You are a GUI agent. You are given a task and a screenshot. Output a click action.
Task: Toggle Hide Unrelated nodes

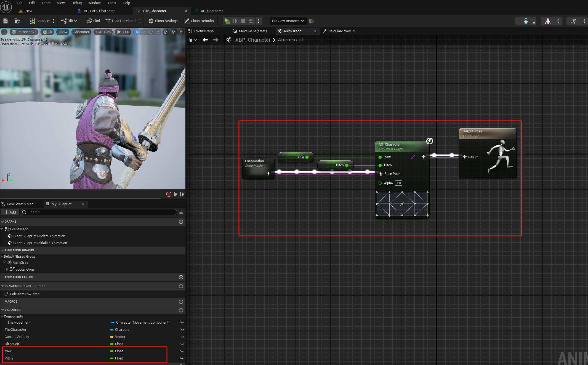pos(121,21)
